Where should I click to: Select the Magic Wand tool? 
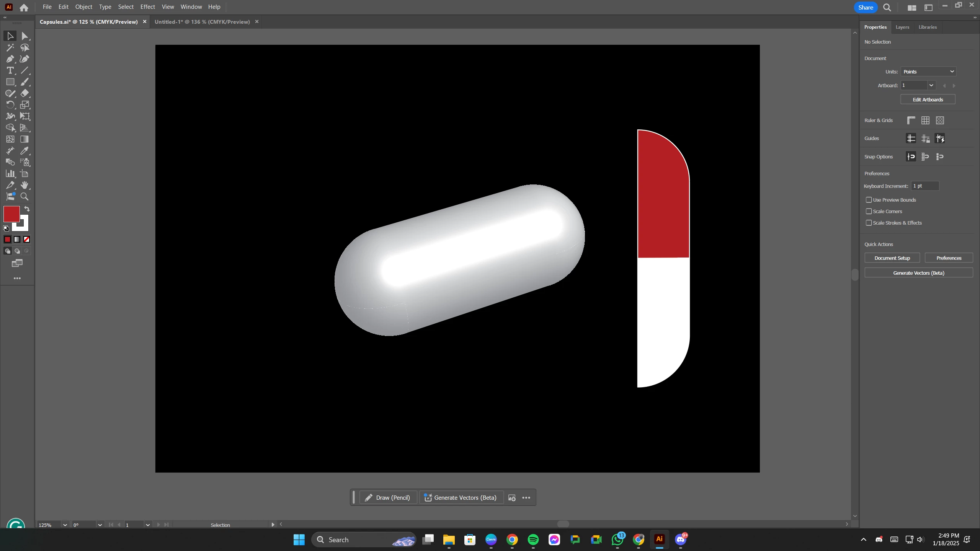tap(10, 47)
